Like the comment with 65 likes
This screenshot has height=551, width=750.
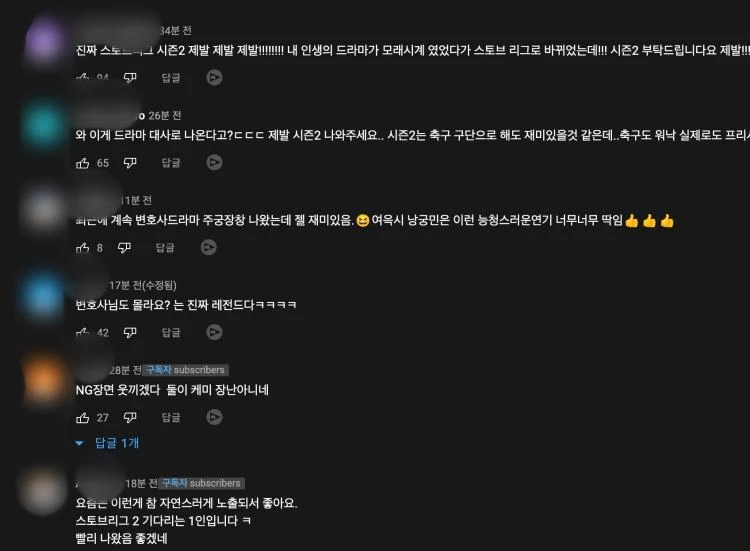tap(83, 163)
